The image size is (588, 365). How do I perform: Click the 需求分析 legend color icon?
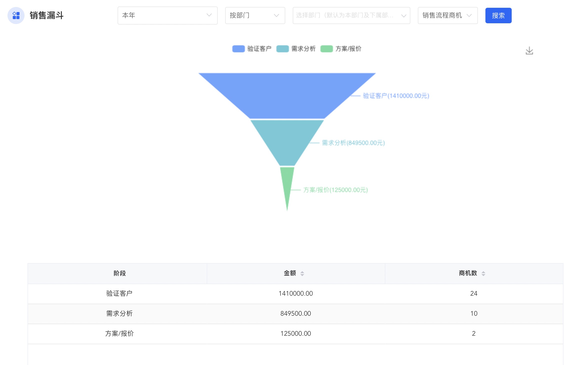[282, 49]
